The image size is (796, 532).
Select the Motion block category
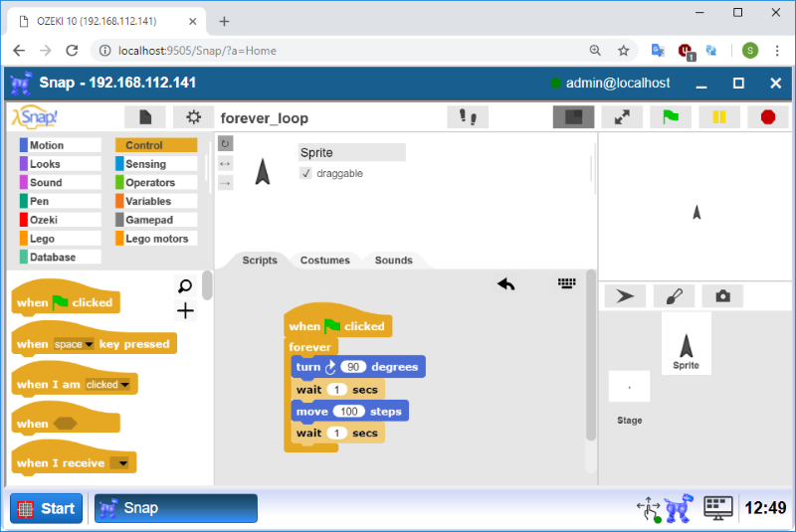point(60,145)
